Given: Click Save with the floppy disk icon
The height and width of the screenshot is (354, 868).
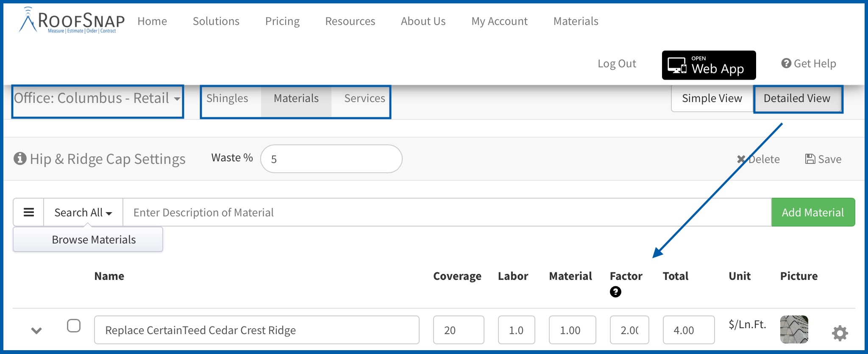Looking at the screenshot, I should click(x=823, y=159).
